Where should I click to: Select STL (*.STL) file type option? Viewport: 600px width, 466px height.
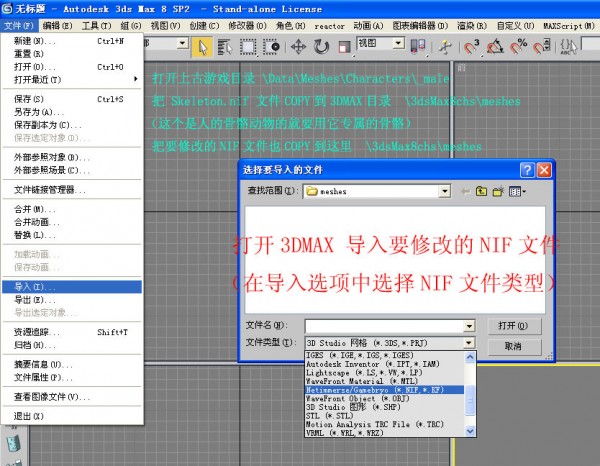(384, 416)
